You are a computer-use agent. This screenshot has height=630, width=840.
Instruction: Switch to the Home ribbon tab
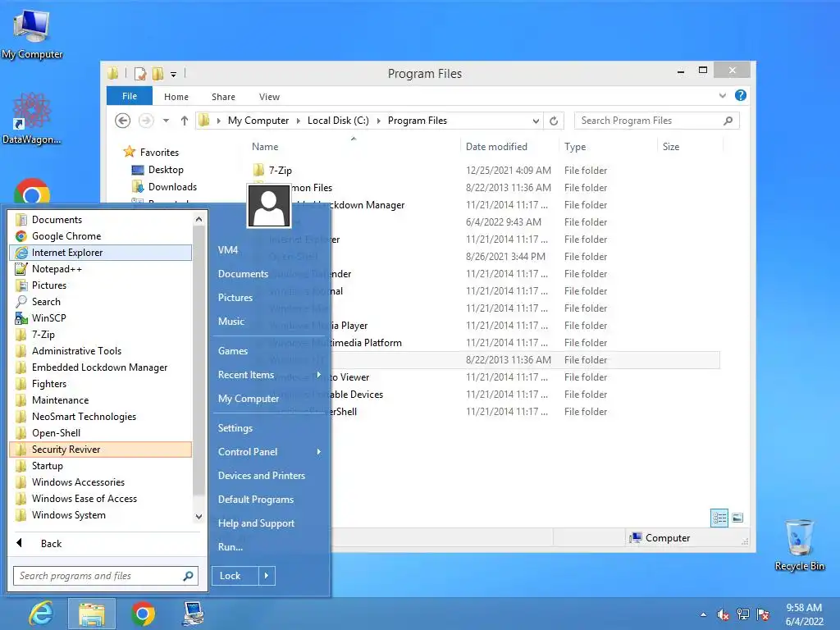click(x=176, y=97)
